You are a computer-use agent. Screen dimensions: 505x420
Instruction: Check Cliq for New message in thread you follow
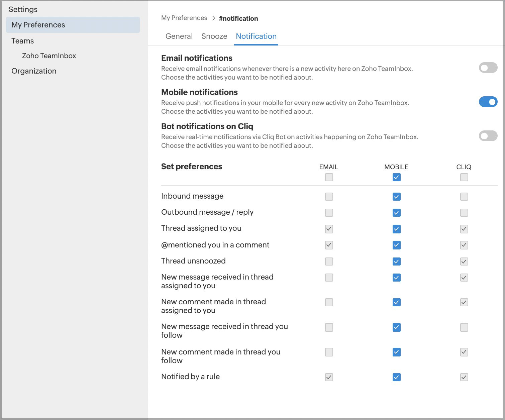coord(464,327)
